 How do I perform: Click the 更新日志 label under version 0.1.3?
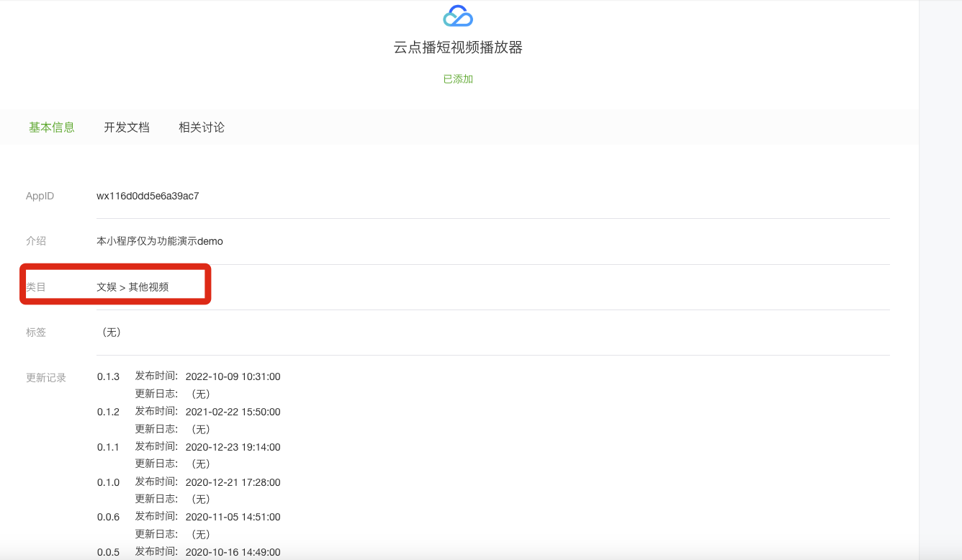156,394
